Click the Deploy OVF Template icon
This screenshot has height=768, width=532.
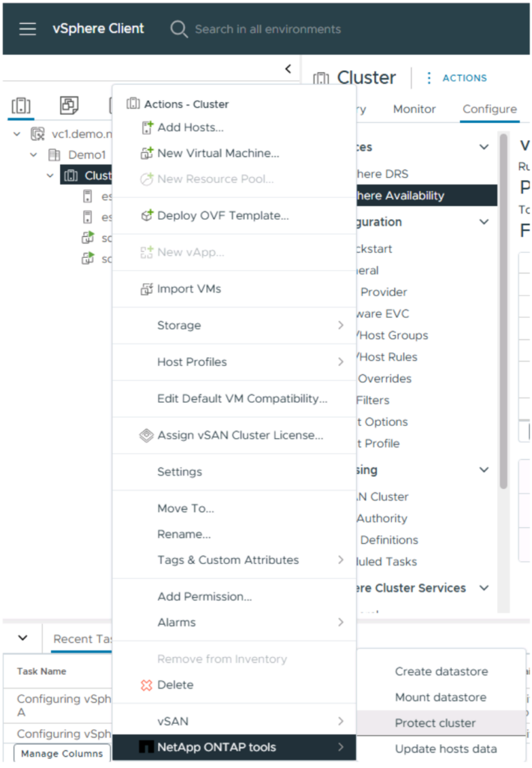click(147, 215)
